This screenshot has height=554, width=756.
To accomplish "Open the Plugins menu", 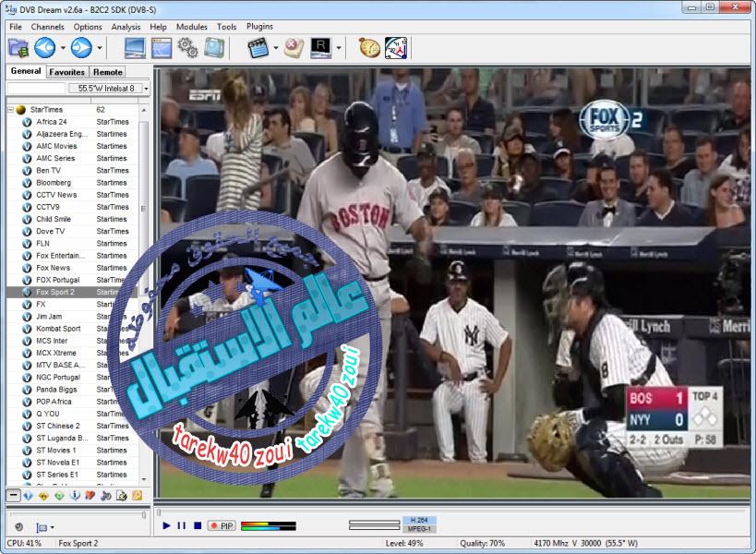I will (x=260, y=27).
